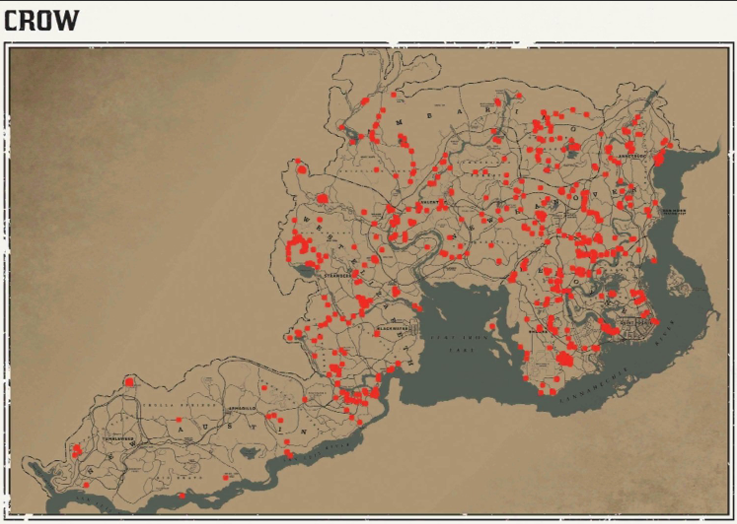Select the crow marker in the far southwest corner

pos(85,486)
